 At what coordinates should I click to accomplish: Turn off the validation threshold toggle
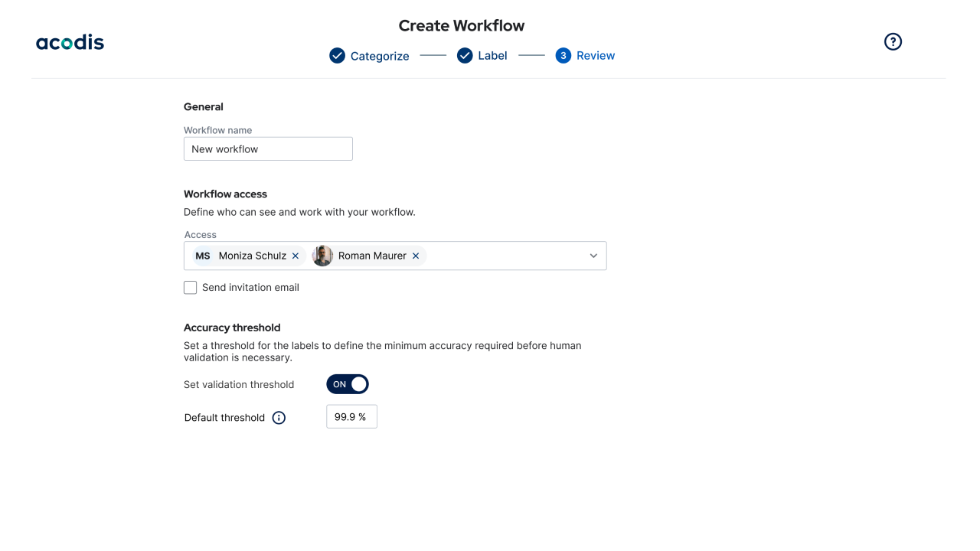348,384
